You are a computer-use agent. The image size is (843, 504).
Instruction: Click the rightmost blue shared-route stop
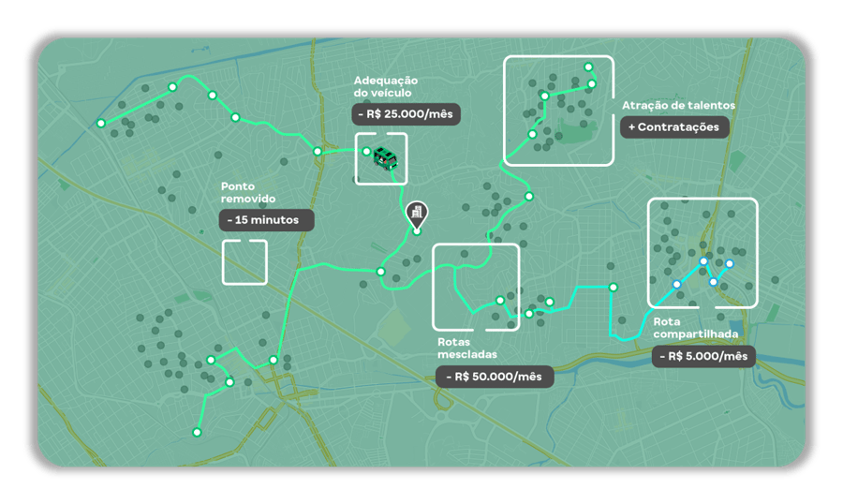click(730, 263)
